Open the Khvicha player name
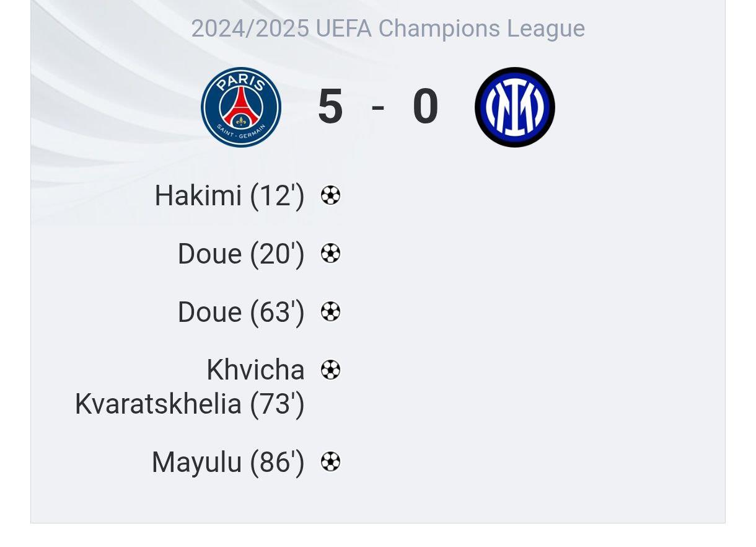The width and height of the screenshot is (756, 547). [x=255, y=370]
